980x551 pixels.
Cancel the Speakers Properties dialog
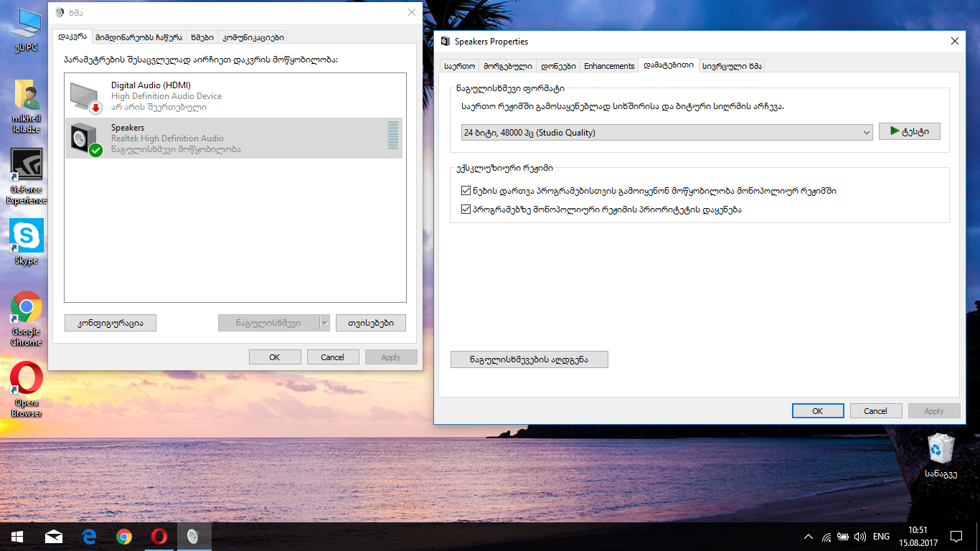click(x=876, y=411)
